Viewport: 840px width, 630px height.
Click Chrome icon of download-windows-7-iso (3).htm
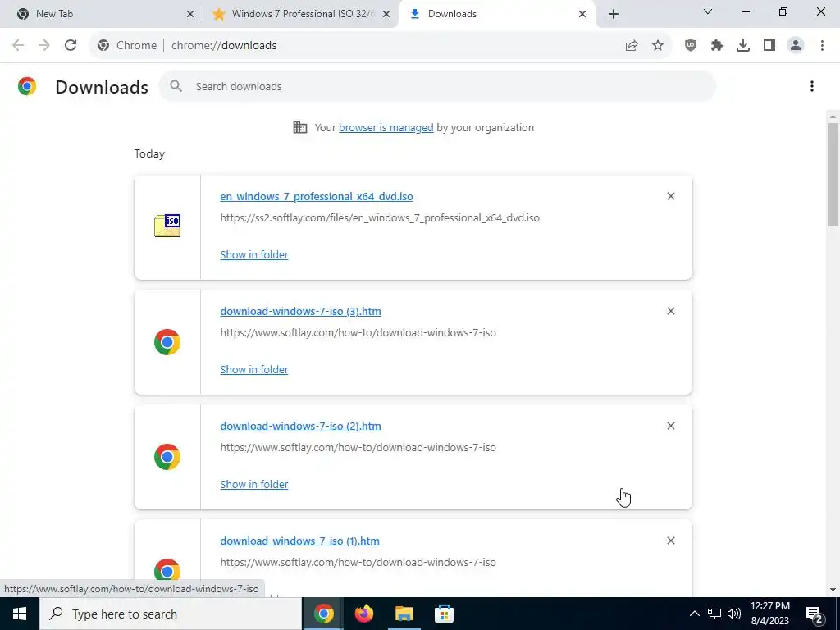tap(167, 342)
